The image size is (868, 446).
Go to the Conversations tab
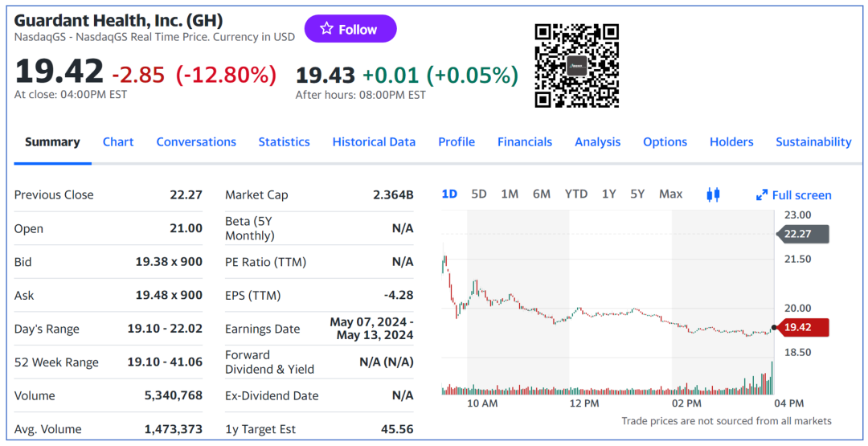196,142
